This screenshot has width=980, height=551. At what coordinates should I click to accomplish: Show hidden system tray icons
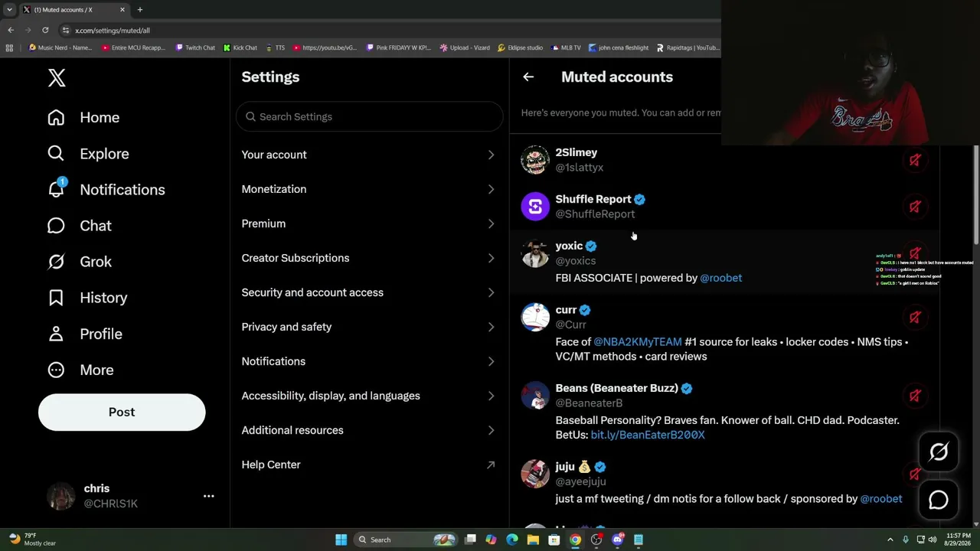890,540
